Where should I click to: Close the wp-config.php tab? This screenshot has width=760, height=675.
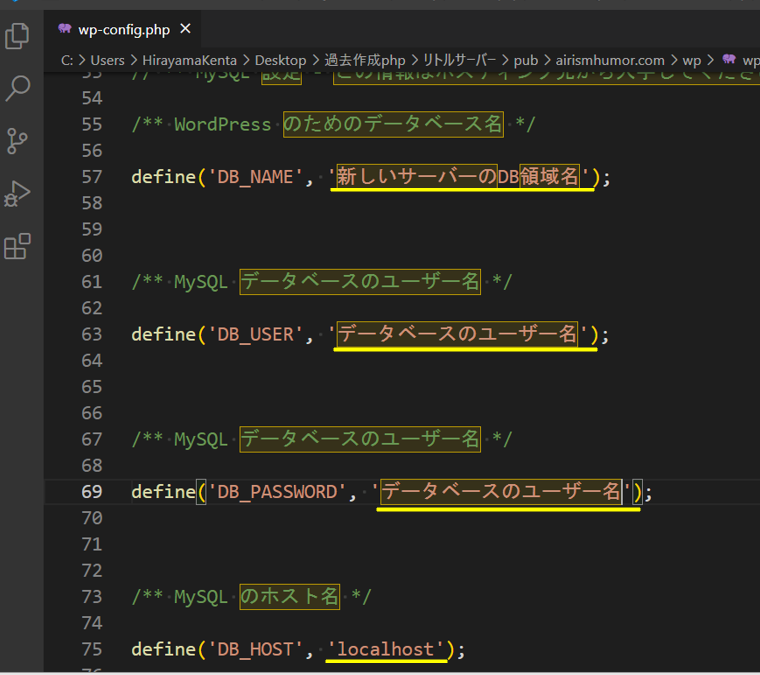coord(185,29)
